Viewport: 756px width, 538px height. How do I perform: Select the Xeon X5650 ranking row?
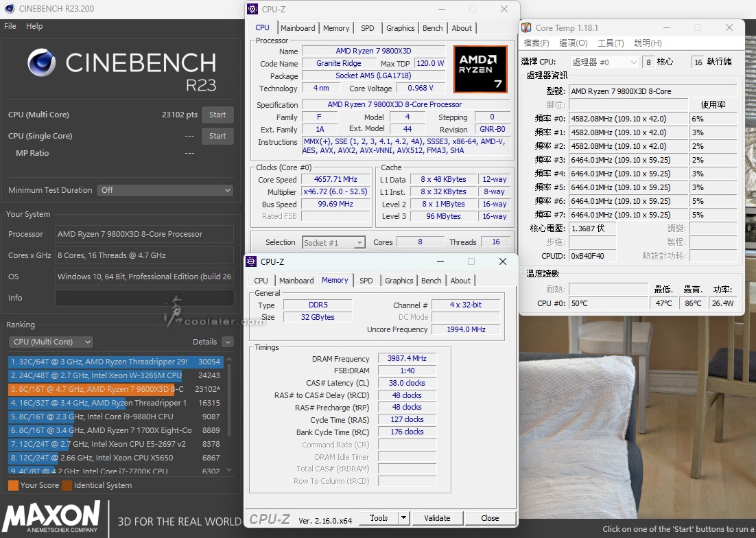pos(115,458)
